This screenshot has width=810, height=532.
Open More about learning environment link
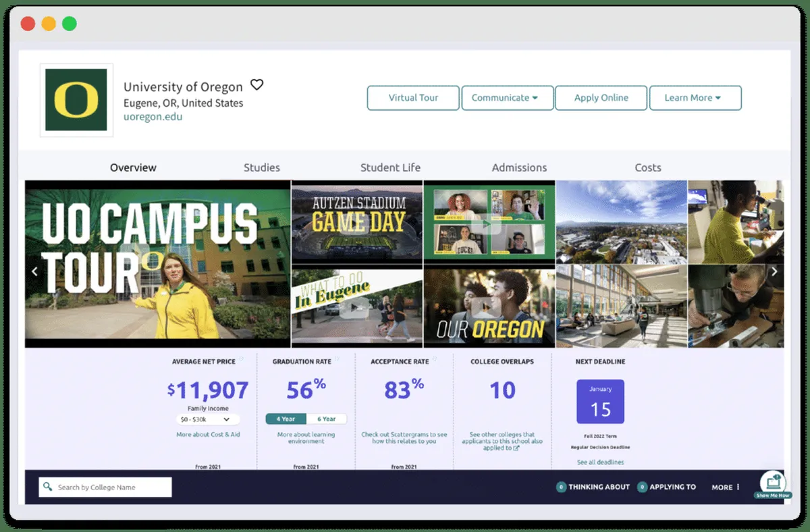(x=306, y=437)
